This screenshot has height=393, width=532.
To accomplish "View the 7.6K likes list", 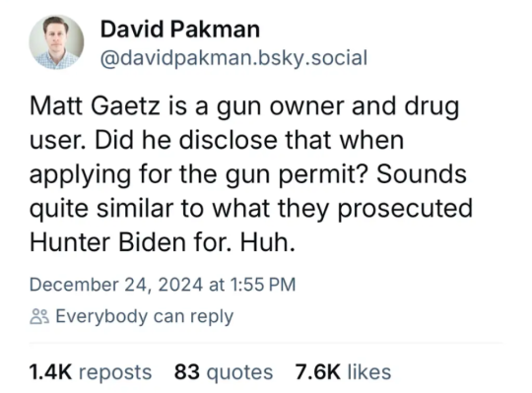I will tap(343, 372).
